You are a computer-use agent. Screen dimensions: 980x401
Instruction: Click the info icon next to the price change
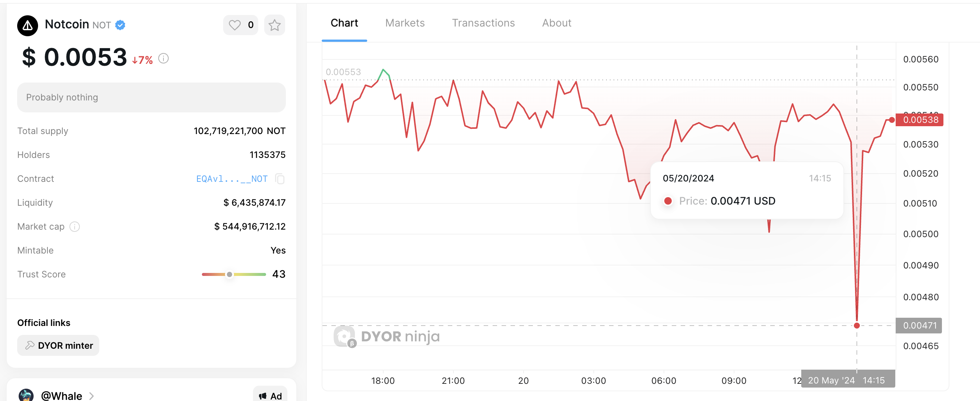[x=163, y=58]
